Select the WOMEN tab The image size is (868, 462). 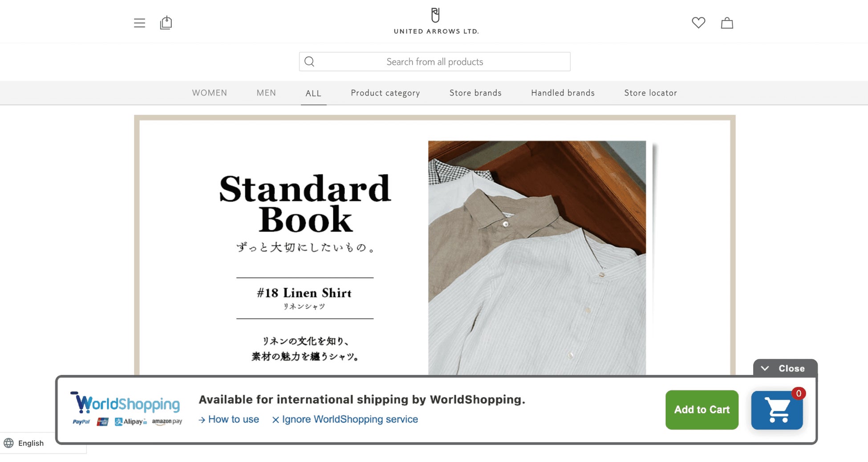[x=209, y=93]
